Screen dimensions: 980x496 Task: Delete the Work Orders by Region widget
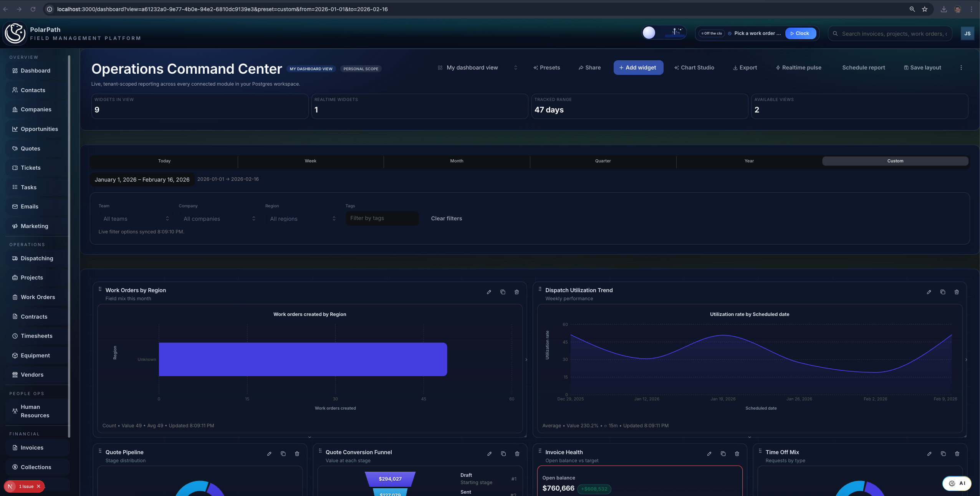tap(517, 292)
